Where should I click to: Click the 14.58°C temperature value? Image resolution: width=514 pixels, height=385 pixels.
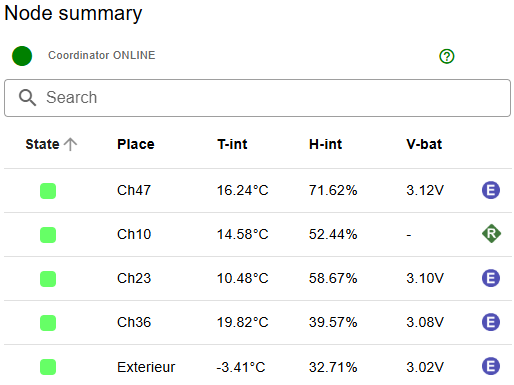(x=243, y=234)
